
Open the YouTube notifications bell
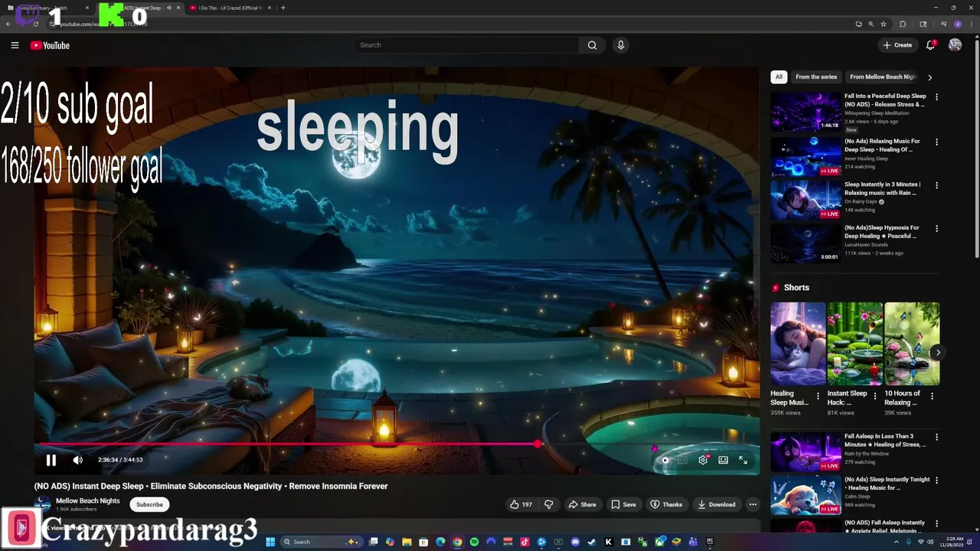coord(930,45)
